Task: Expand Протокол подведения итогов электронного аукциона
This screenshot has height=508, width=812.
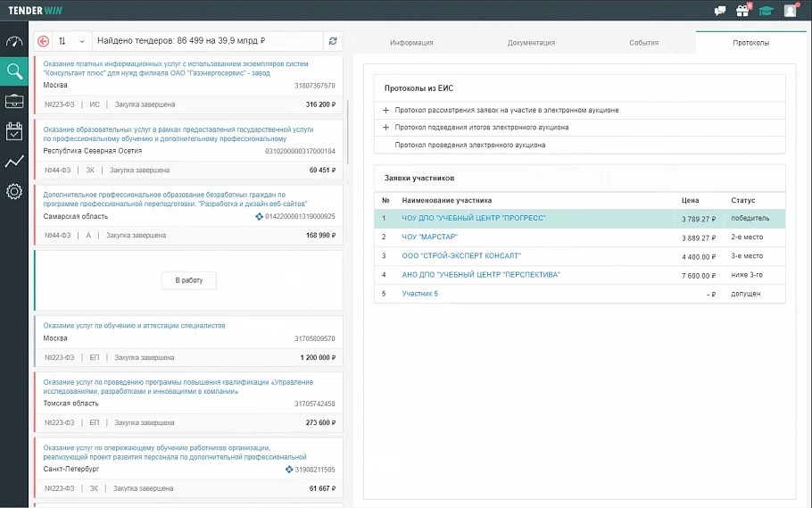Action: coord(385,128)
